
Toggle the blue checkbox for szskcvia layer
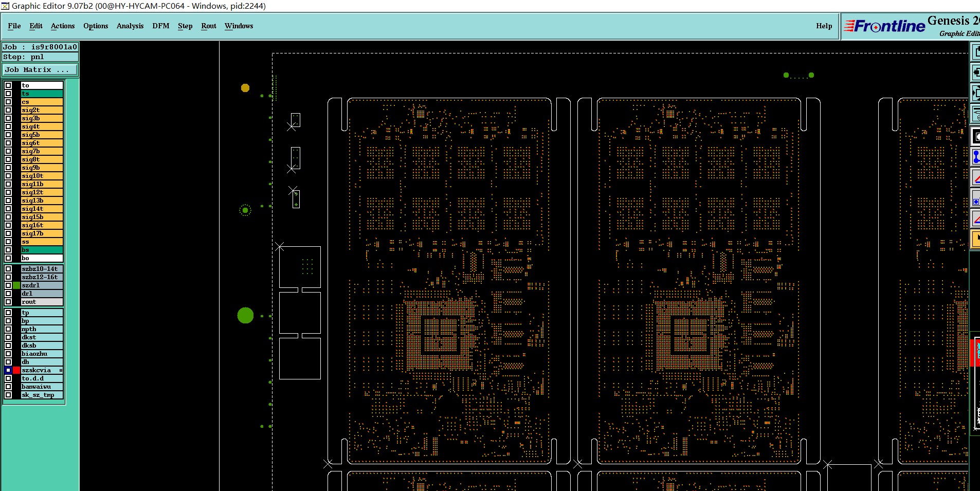[x=8, y=370]
